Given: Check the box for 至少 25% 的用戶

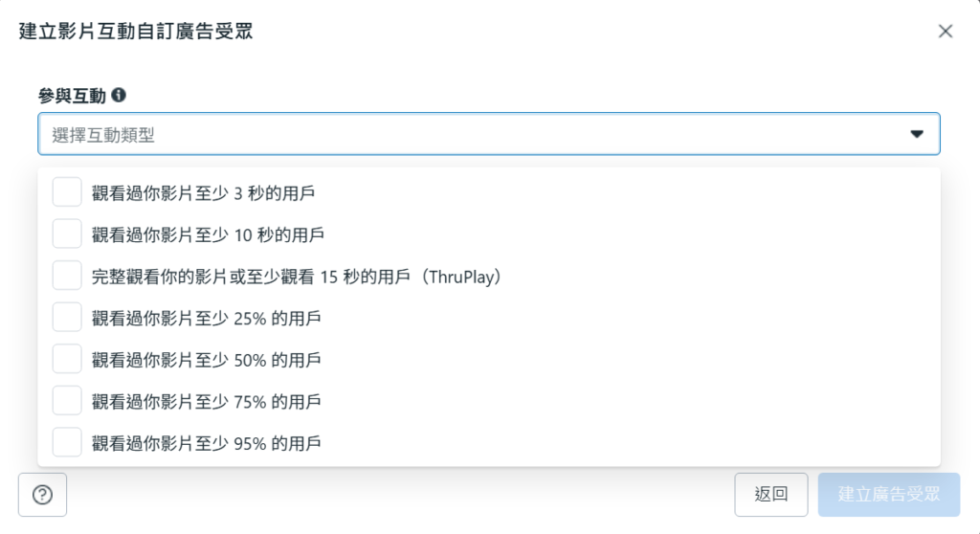Looking at the screenshot, I should (67, 318).
